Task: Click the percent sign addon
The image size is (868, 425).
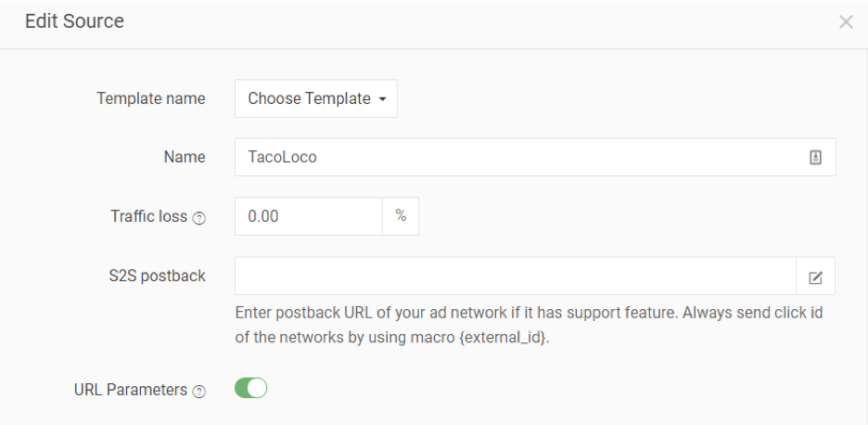Action: [401, 216]
